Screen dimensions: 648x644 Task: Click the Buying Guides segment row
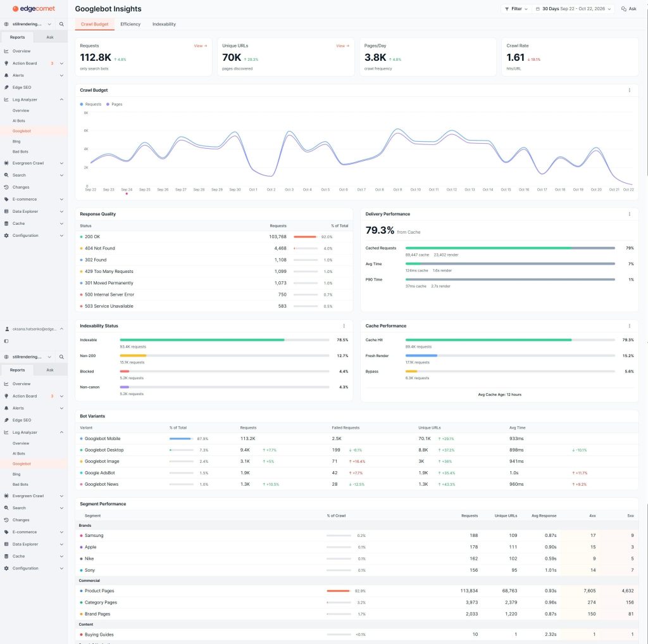pyautogui.click(x=357, y=635)
